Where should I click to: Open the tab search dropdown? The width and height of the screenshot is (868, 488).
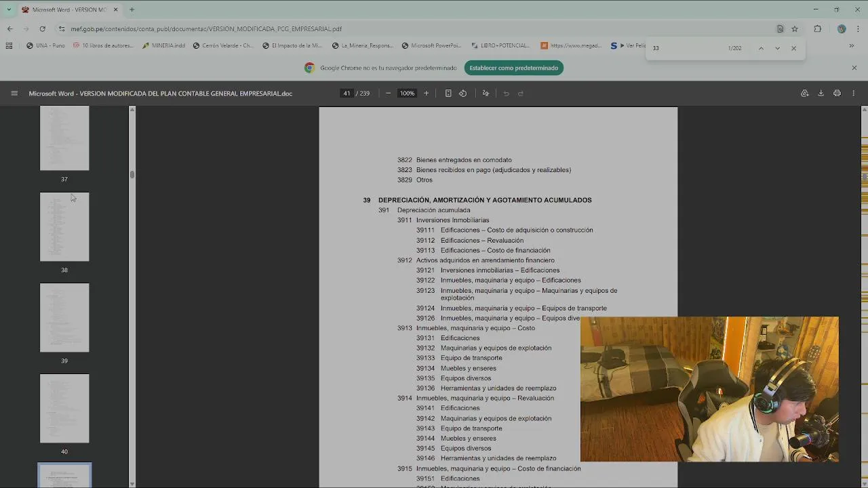[9, 9]
